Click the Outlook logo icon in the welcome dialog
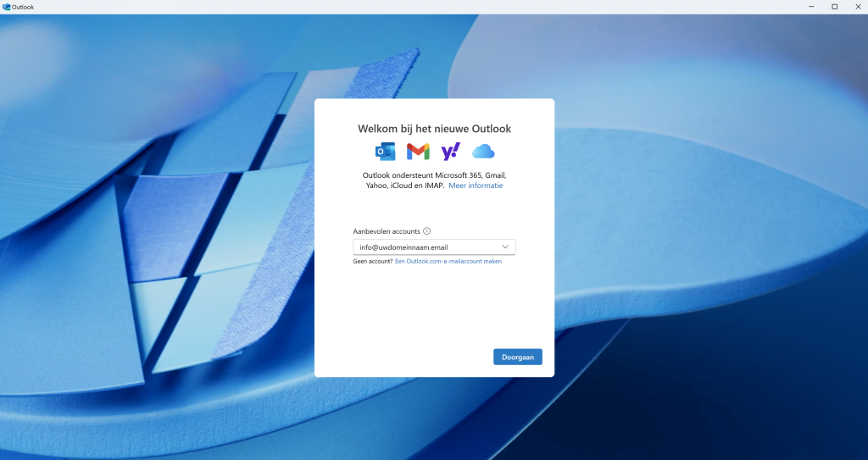 click(386, 152)
